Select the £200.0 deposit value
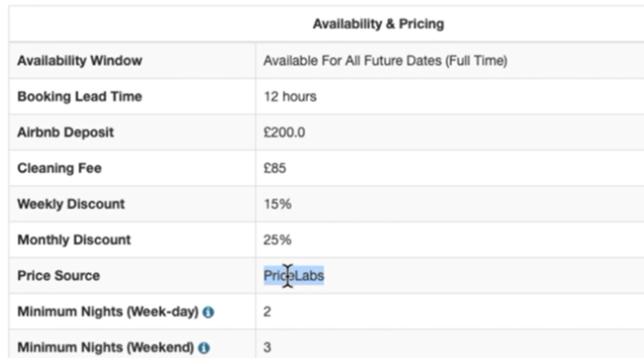 pos(284,133)
